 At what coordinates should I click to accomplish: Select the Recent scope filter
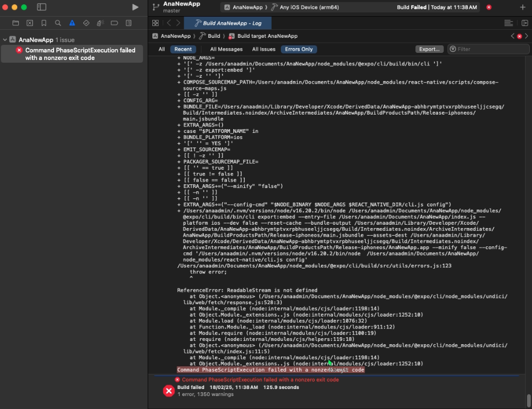183,49
